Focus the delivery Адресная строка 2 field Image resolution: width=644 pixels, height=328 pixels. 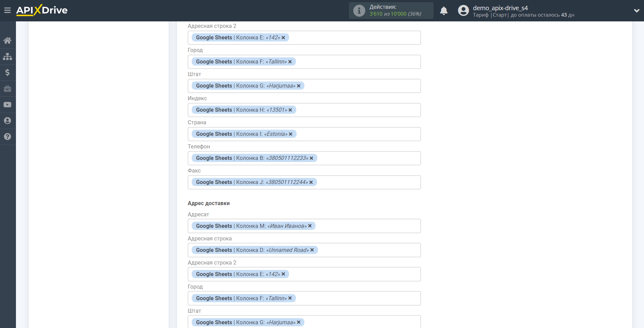(x=304, y=274)
